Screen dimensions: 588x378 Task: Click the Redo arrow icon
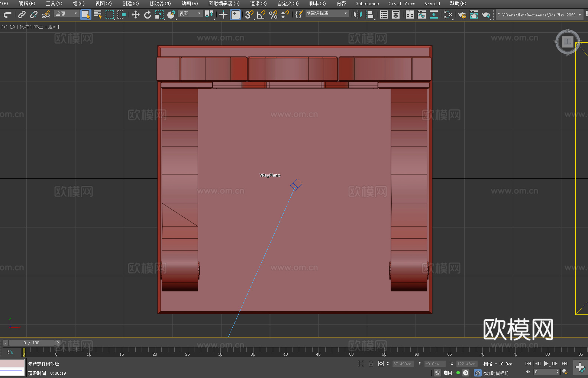click(7, 14)
